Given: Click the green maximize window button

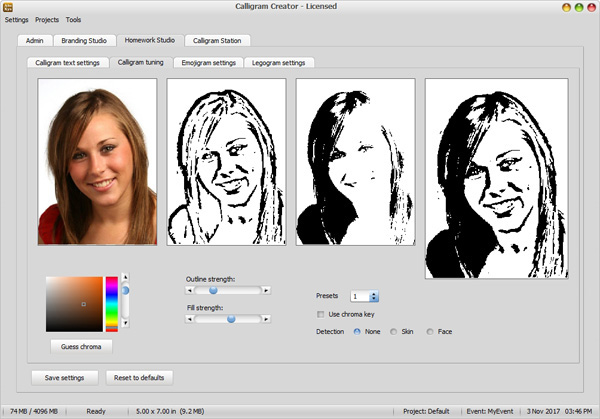Looking at the screenshot, I should pos(579,7).
